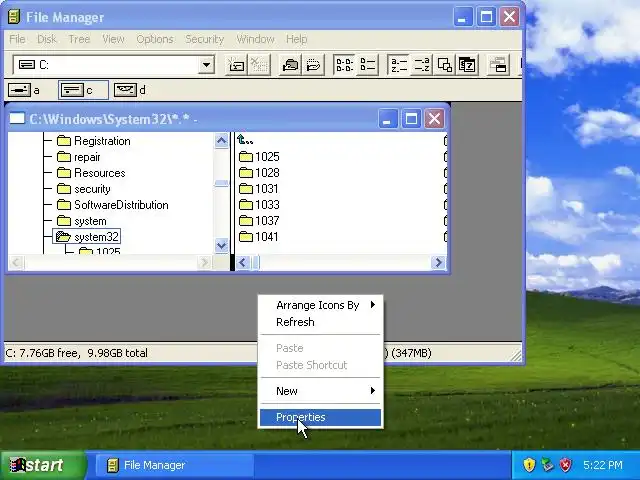Maximize the System32 child window

pos(411,119)
